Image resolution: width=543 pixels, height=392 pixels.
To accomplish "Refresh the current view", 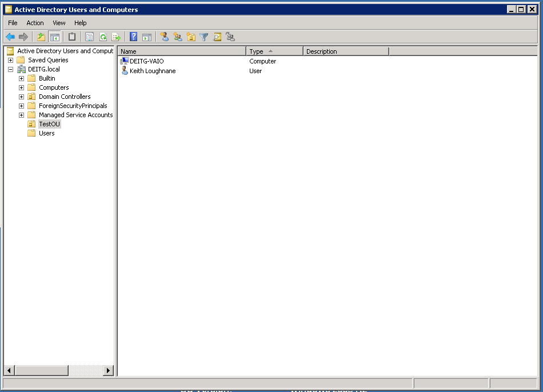I will click(x=103, y=37).
